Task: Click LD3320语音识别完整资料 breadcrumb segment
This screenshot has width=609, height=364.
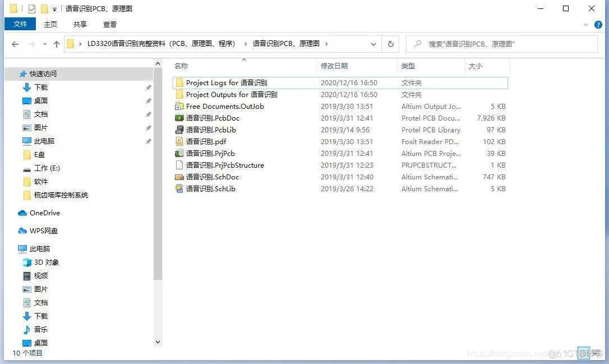Action: 161,44
